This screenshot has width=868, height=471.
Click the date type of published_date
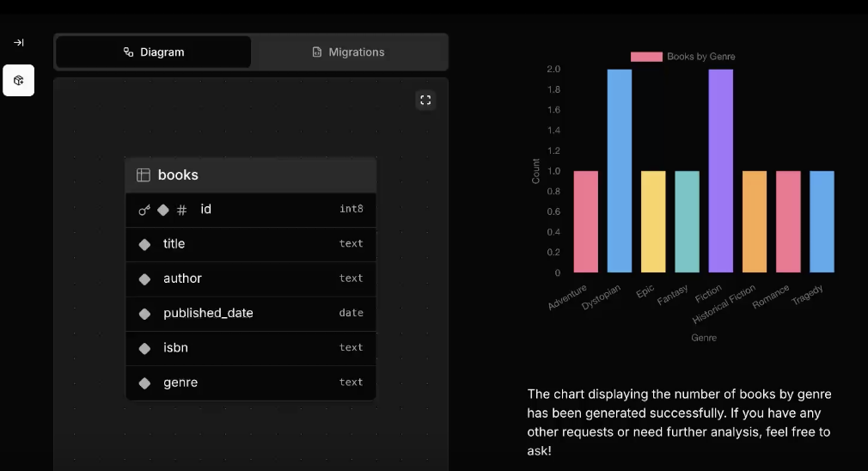click(x=351, y=313)
